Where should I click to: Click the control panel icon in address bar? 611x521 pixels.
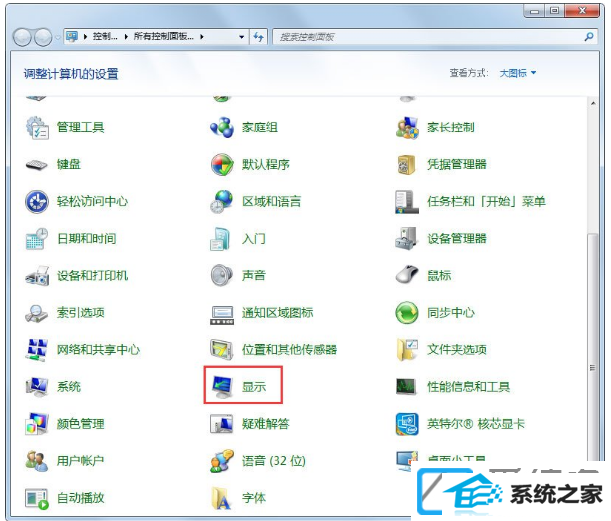72,37
